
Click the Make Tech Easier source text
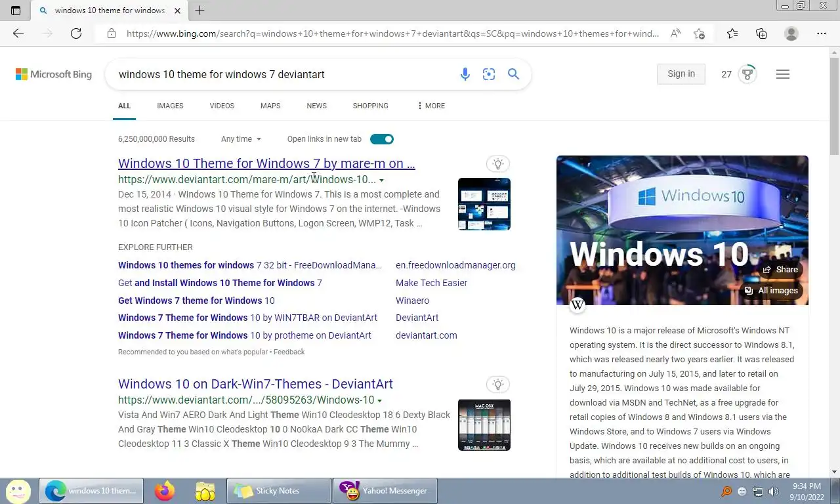431,283
